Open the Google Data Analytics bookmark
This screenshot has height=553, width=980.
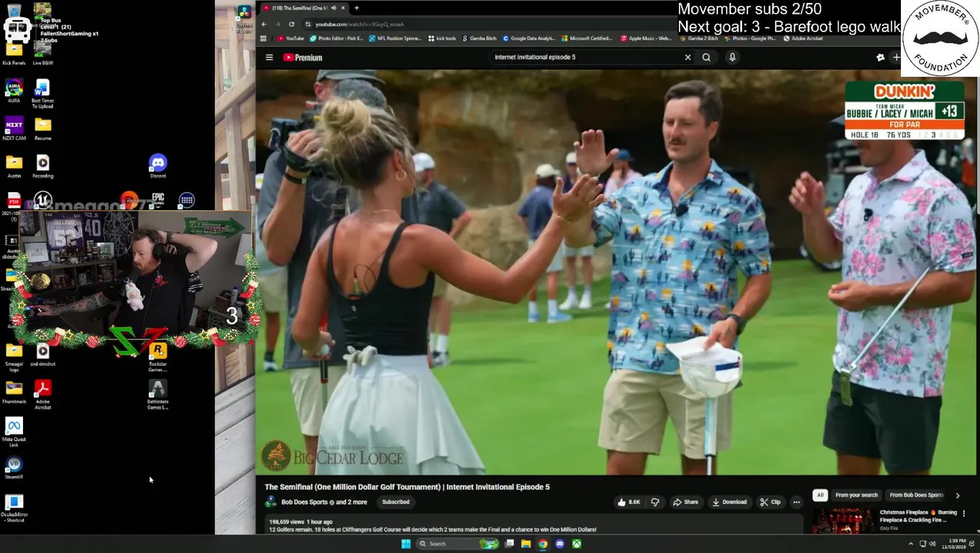pos(528,38)
